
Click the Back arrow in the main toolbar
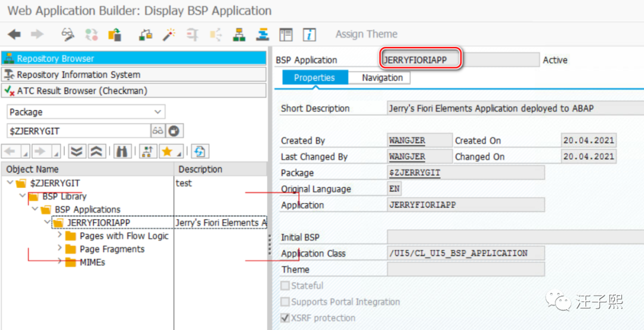point(14,34)
